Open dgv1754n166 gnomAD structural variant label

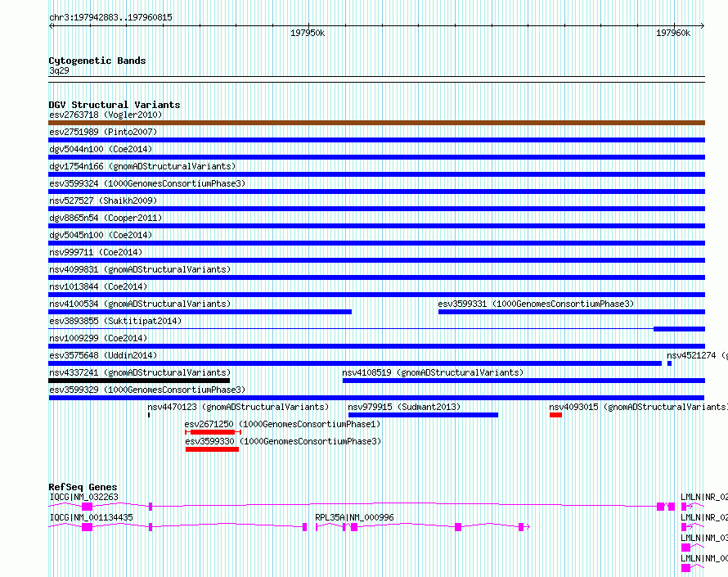(142, 166)
